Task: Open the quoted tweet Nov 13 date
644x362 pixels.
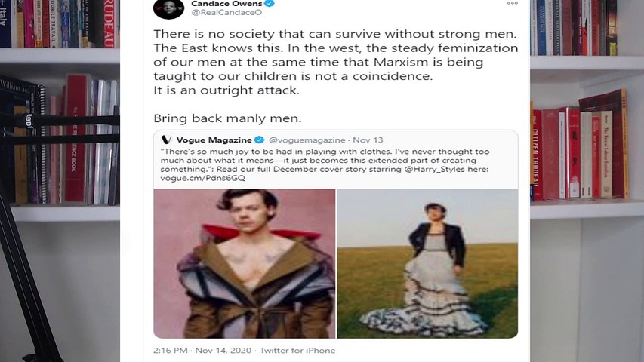Action: click(368, 140)
